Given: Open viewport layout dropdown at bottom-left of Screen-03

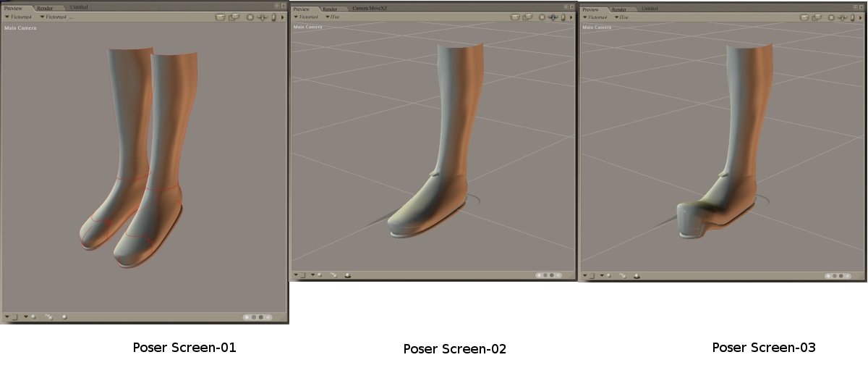Looking at the screenshot, I should tap(588, 276).
